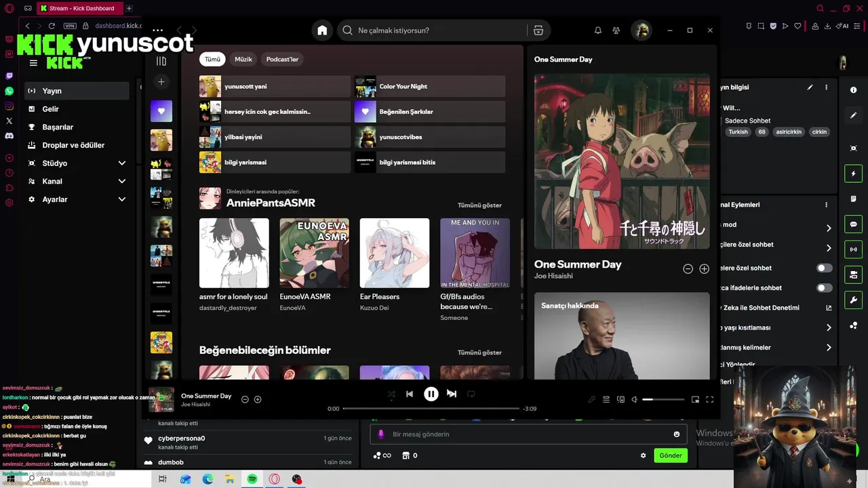Select the Podcast'ler filter chip

[x=282, y=59]
